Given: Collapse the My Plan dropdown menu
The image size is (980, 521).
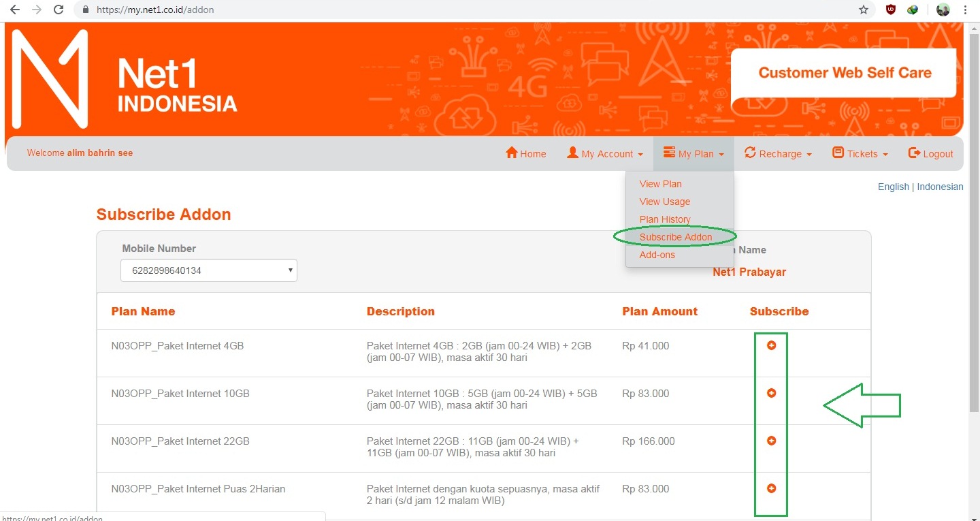Looking at the screenshot, I should click(x=693, y=153).
